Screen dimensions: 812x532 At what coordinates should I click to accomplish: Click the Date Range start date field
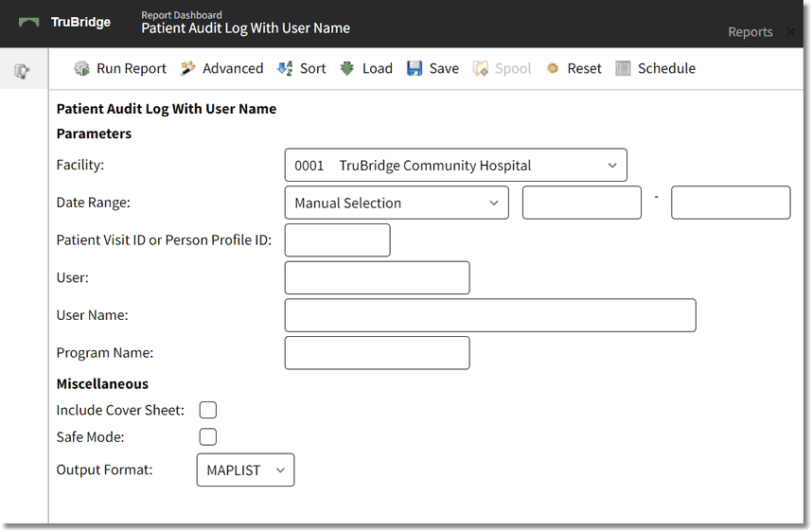[581, 203]
